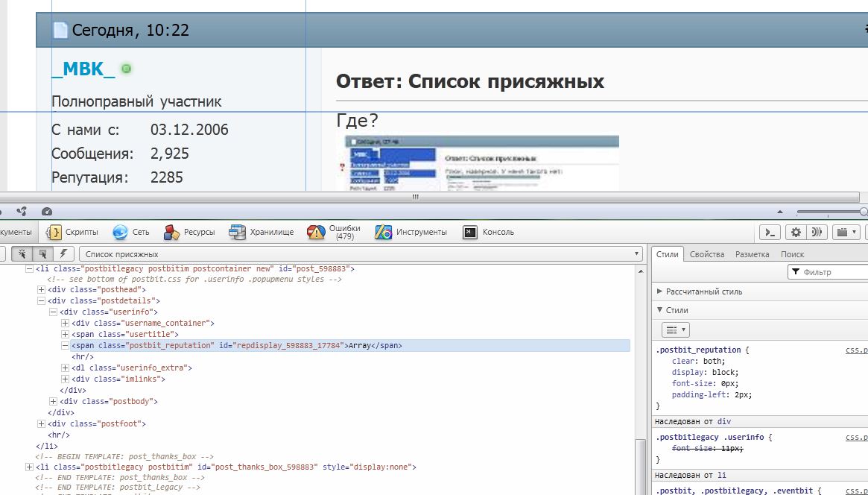Click the BEGIN TEMPLATE: post_thanks_box comment
868x495 pixels.
[x=124, y=457]
